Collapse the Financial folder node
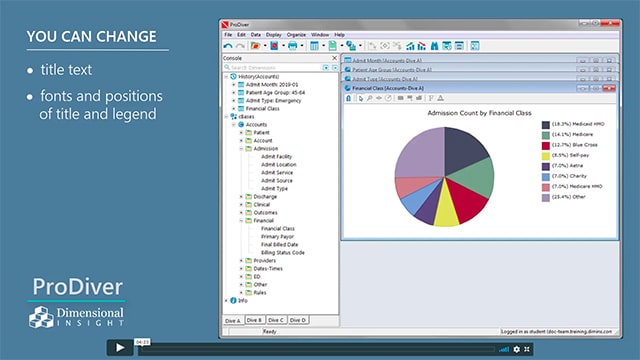This screenshot has height=360, width=640. tap(241, 220)
